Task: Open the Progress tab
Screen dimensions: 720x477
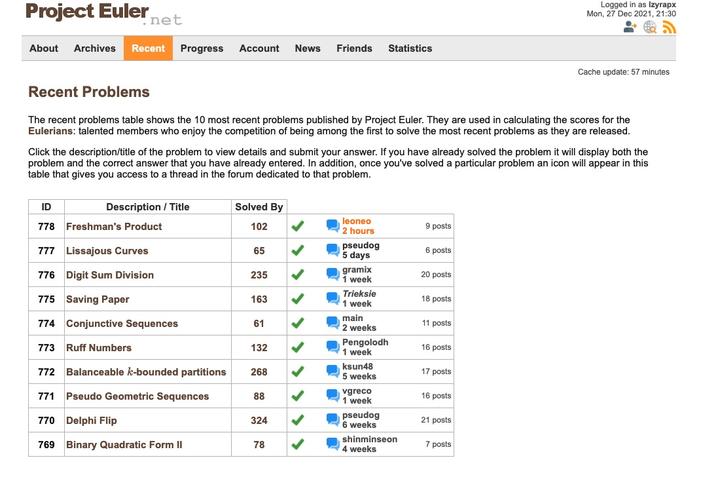Action: coord(202,48)
